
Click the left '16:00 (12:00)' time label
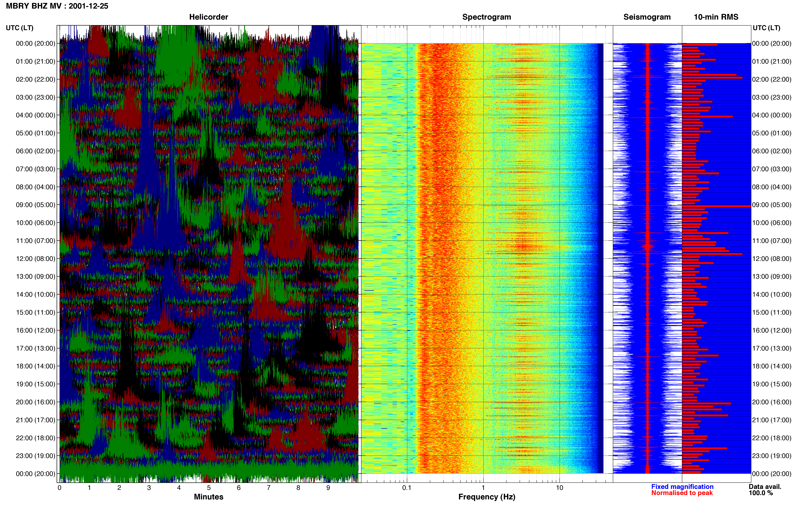point(36,330)
